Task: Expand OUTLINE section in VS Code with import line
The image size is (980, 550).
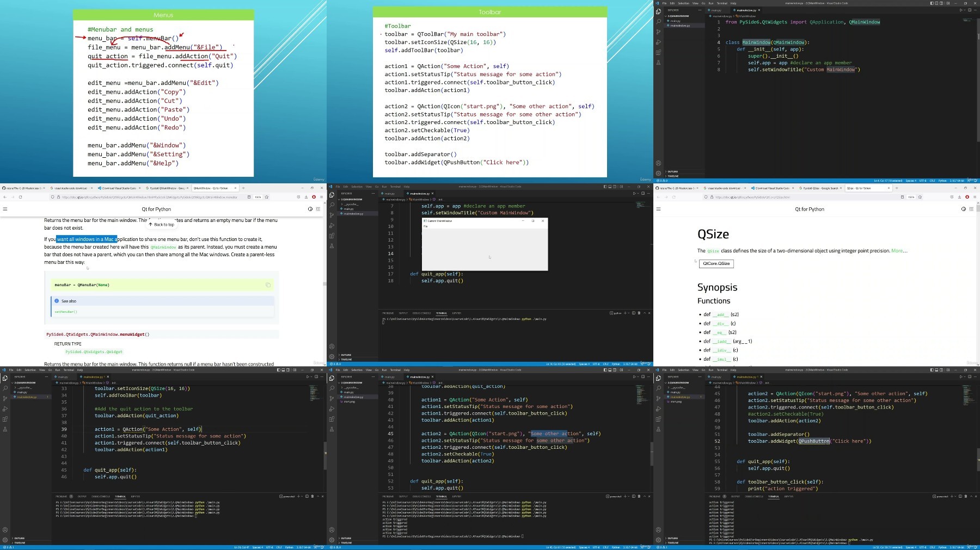Action: [x=673, y=171]
